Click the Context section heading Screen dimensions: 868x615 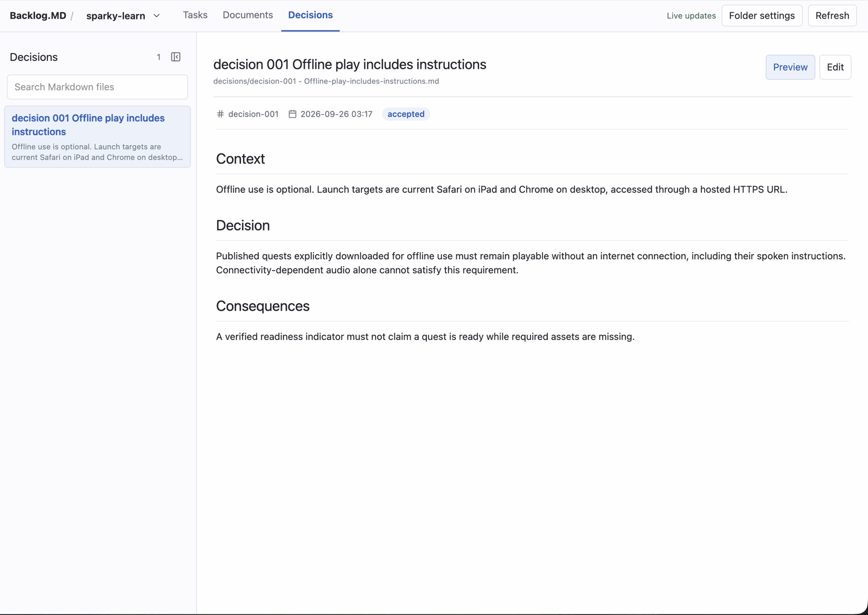coord(240,159)
